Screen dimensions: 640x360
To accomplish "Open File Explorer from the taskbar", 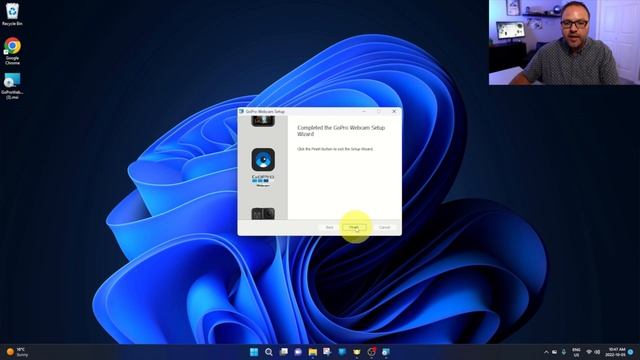I will [313, 352].
